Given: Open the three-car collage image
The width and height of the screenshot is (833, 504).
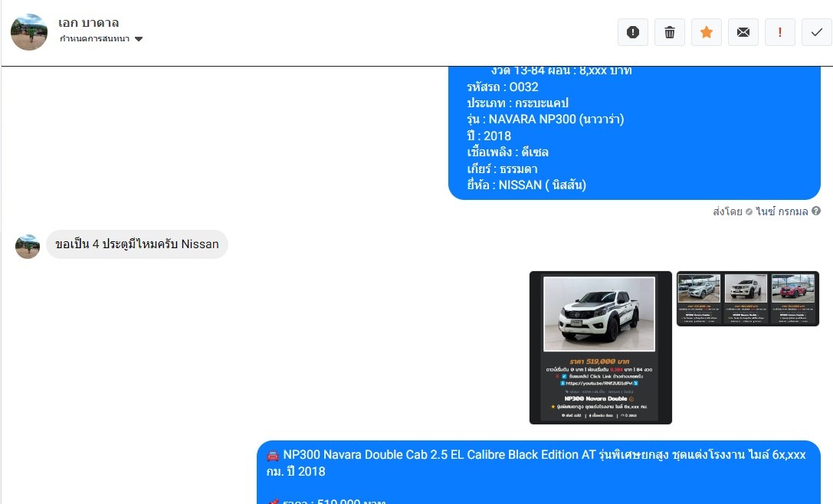Looking at the screenshot, I should (x=747, y=299).
